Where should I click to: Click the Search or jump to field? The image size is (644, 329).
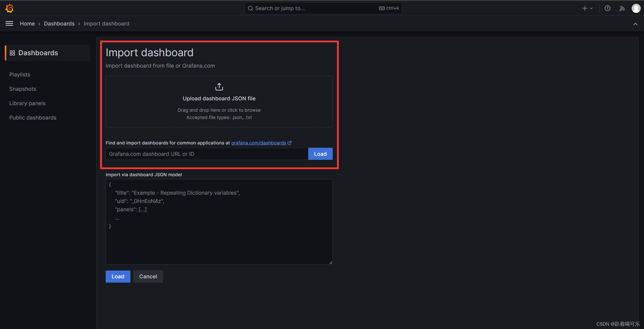323,8
